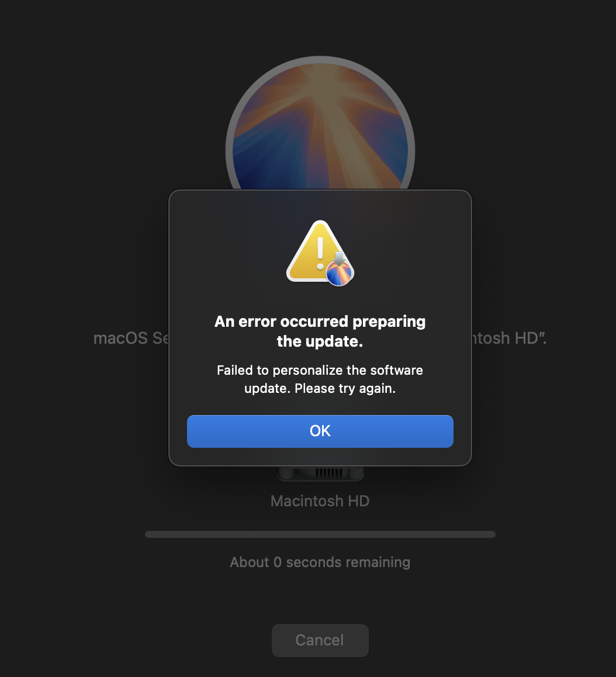The width and height of the screenshot is (616, 677).
Task: Click the 'An error occurred preparing the update' heading
Action: coord(320,331)
